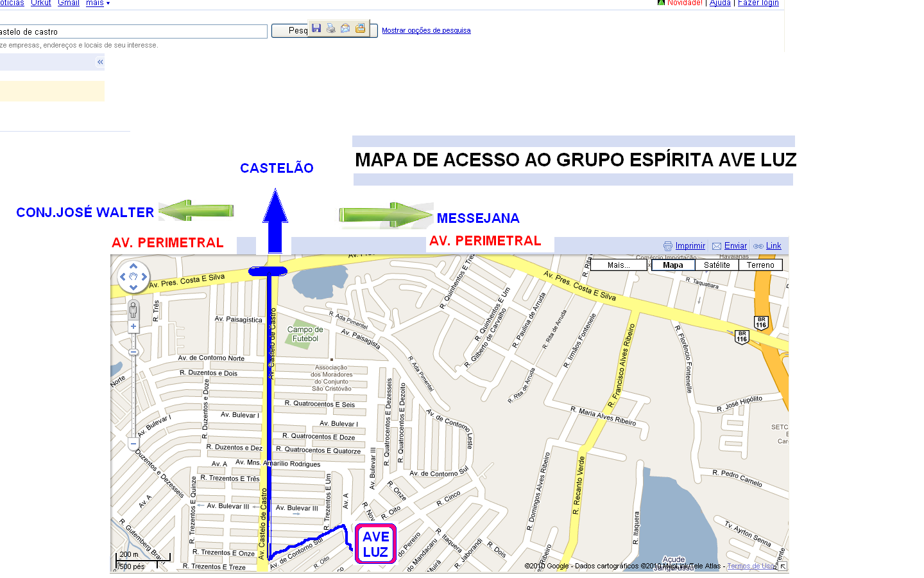This screenshot has height=578, width=924.
Task: Click the Link hyperlink above the map
Action: pos(774,246)
